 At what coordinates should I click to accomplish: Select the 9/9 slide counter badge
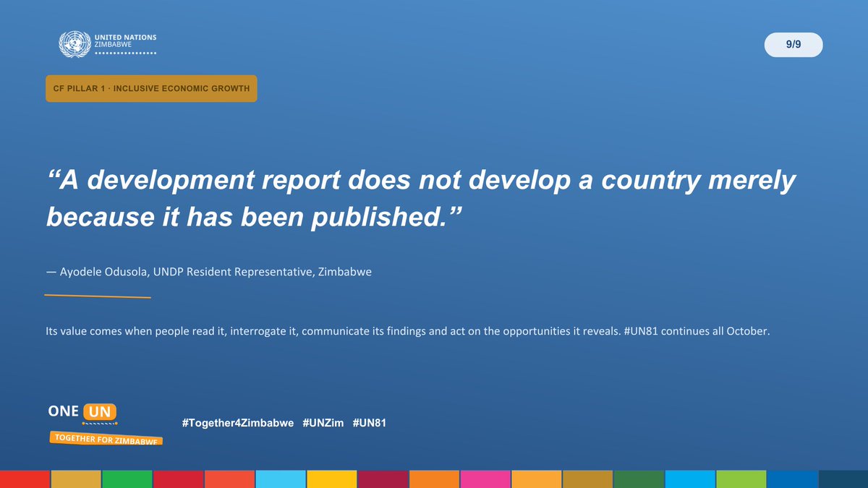point(793,45)
